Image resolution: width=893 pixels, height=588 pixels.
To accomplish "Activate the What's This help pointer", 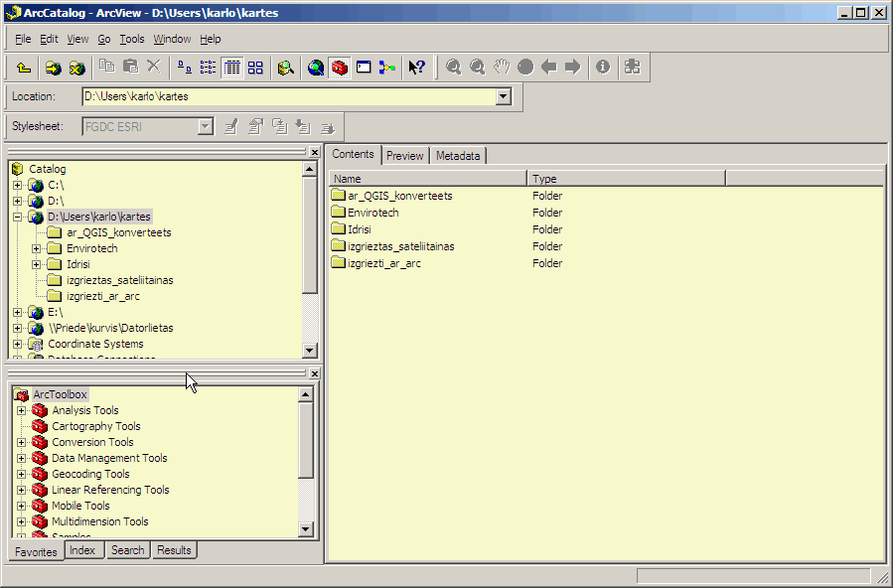I will (x=417, y=68).
